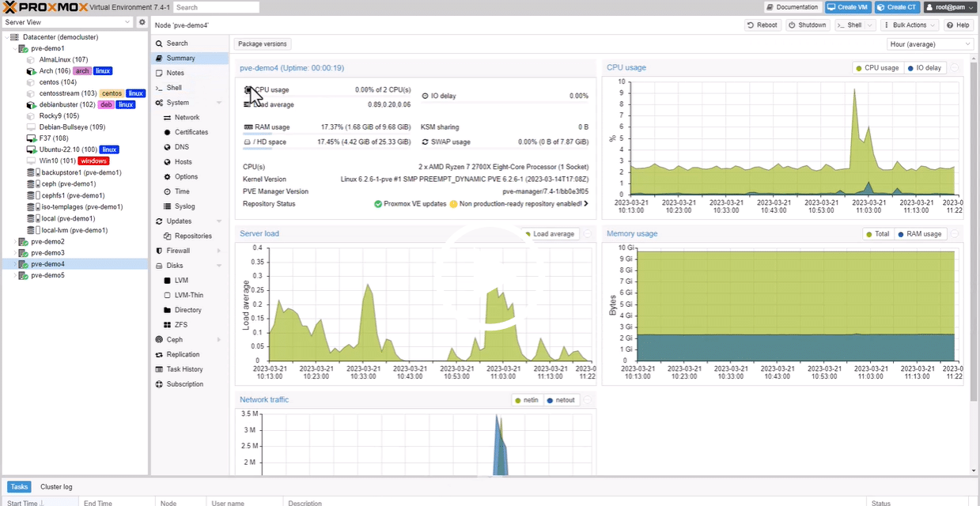Expand the pve-demo2 tree node
This screenshot has height=506, width=980.
15,241
